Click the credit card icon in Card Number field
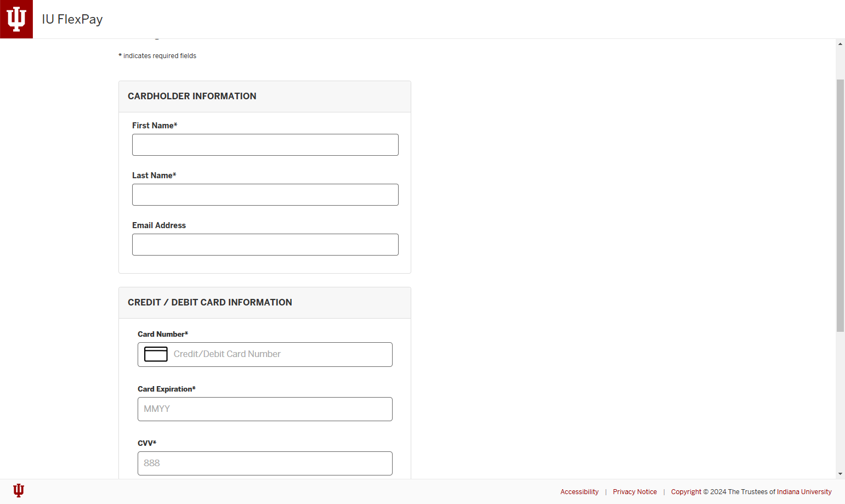 tap(156, 354)
